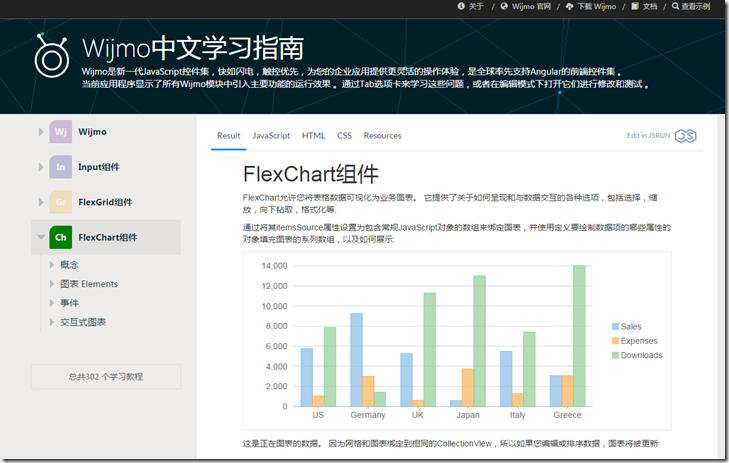Expand the 事件 subitem arrow
Viewport: 729px width, 463px height.
(x=52, y=303)
